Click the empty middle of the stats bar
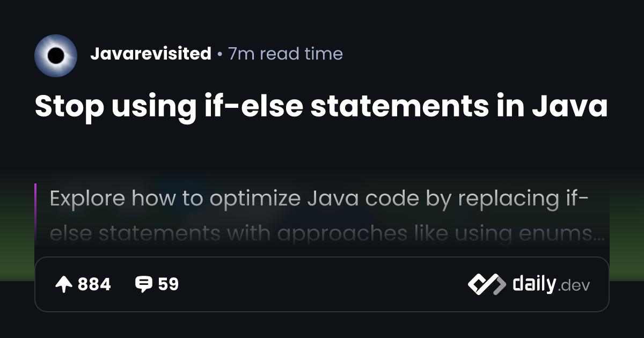The width and height of the screenshot is (644, 338). (322, 284)
